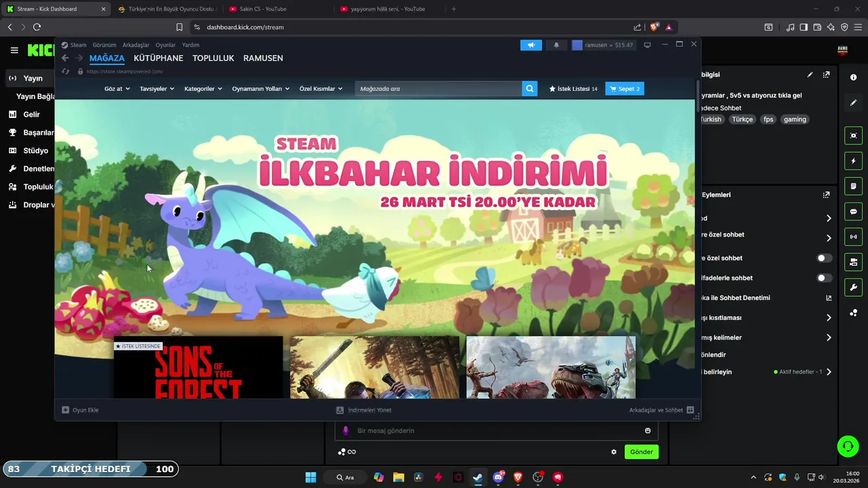Click the İlkbahar İndirimi sale banner
The height and width of the screenshot is (488, 868).
[375, 217]
